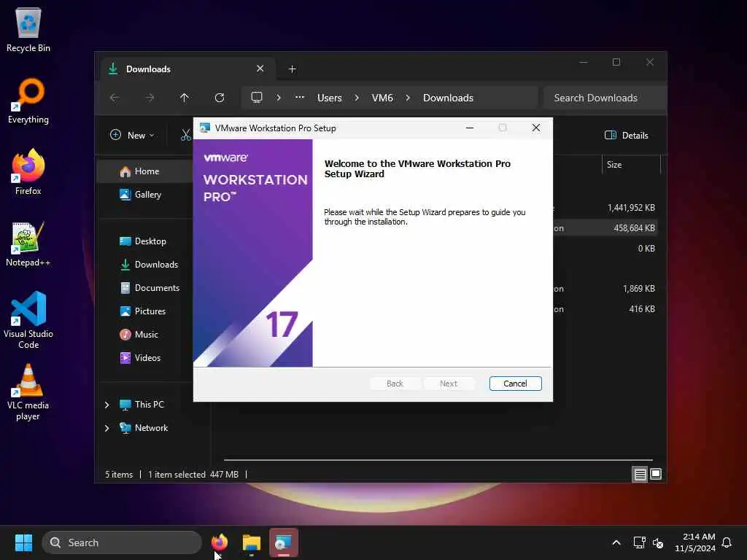The image size is (747, 560).
Task: Minimize the VMware Workstation Pro Setup window
Action: [x=469, y=128]
